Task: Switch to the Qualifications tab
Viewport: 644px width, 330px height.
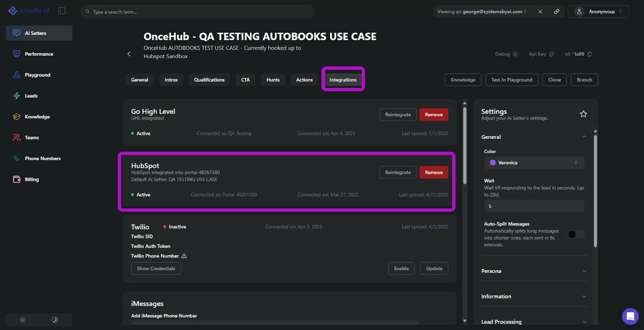Action: 209,80
